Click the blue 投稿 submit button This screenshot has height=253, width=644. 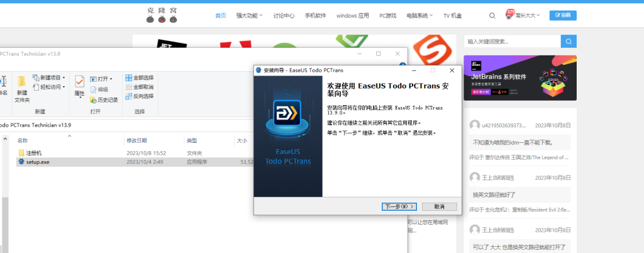(563, 15)
